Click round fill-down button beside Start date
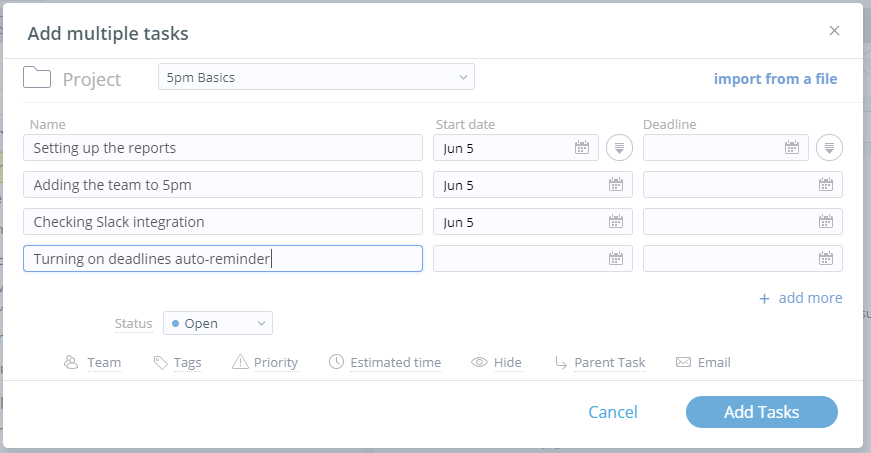The width and height of the screenshot is (871, 453). tap(619, 148)
